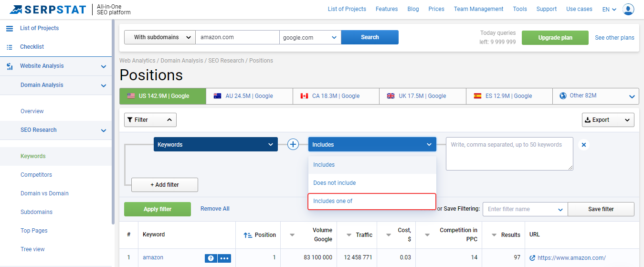Open the user account avatar icon
The height and width of the screenshot is (267, 644).
[628, 9]
